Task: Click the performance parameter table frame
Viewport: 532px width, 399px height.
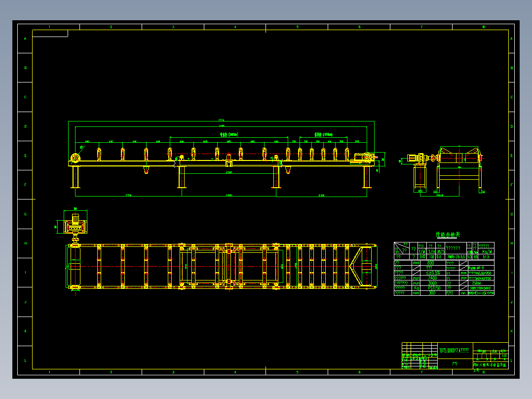Action: (444, 269)
